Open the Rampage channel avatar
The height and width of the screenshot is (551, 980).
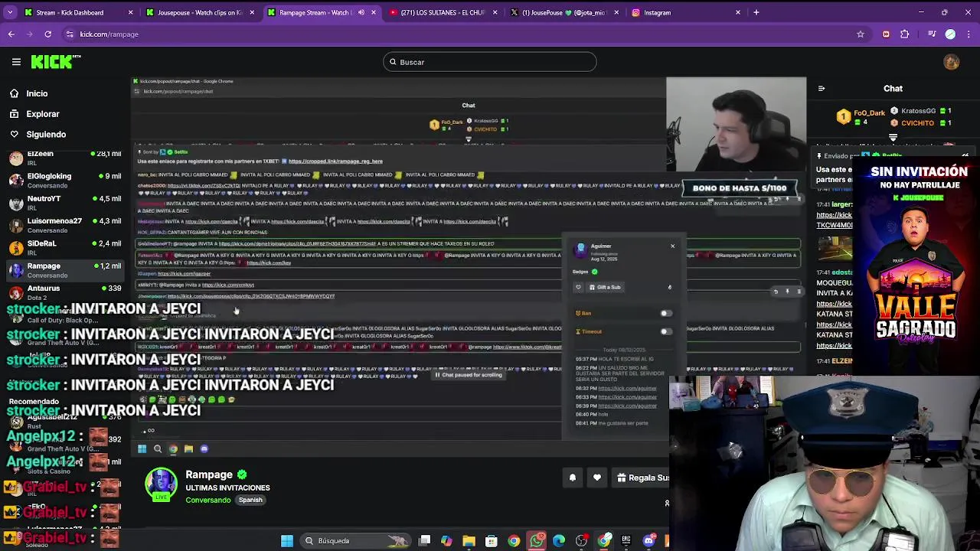point(161,484)
